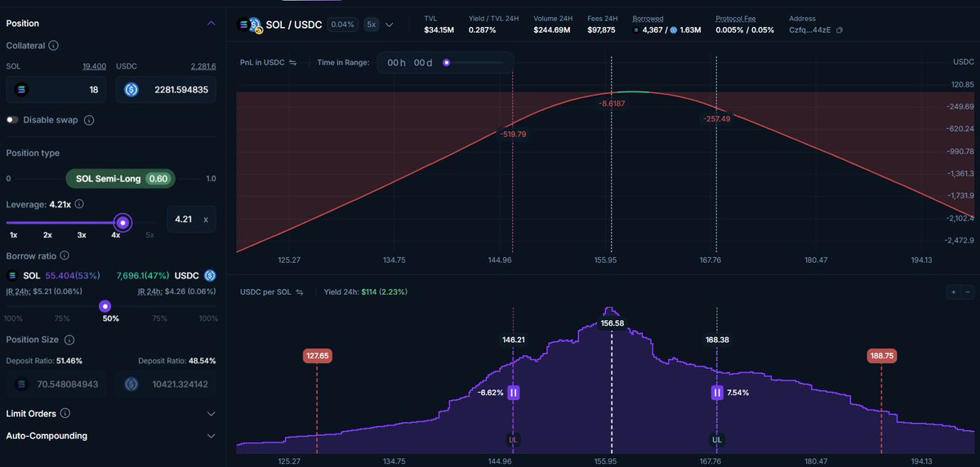Click the borrow ratio 50% slider knob
Screen dimensions: 980x467
click(105, 306)
